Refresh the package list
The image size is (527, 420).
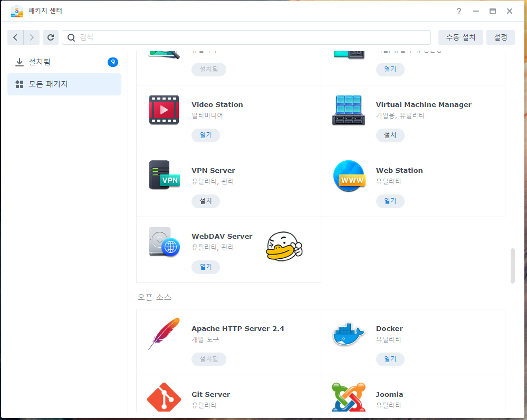point(51,37)
